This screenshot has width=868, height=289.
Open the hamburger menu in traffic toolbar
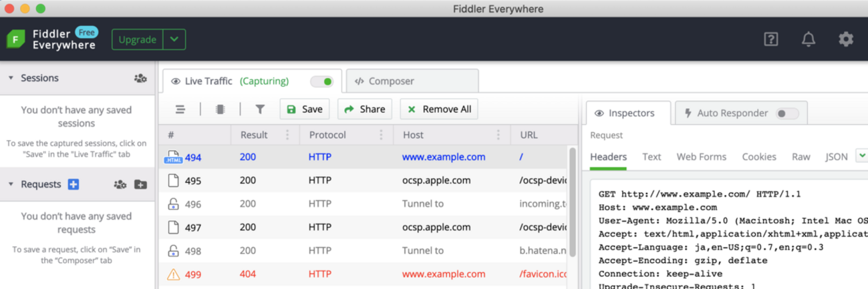(x=180, y=109)
